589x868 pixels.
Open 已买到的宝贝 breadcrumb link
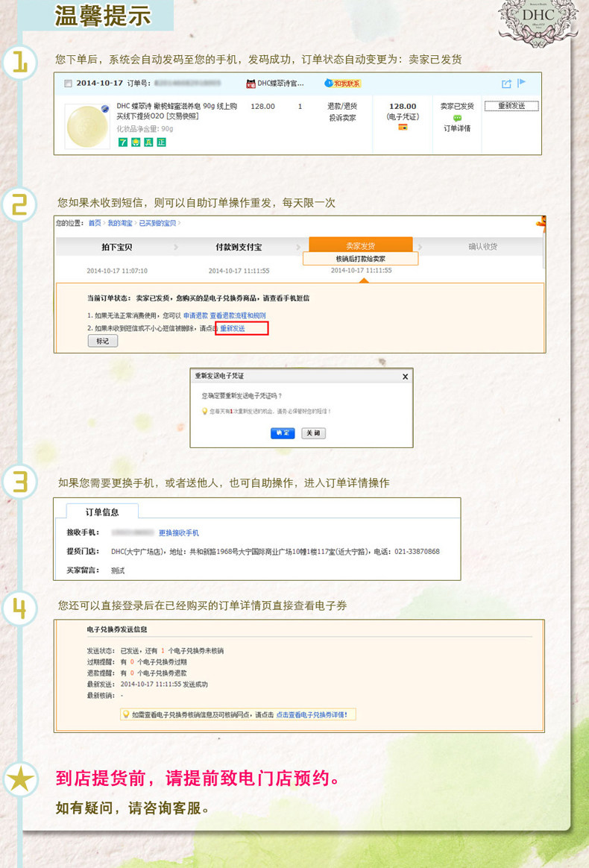point(157,223)
